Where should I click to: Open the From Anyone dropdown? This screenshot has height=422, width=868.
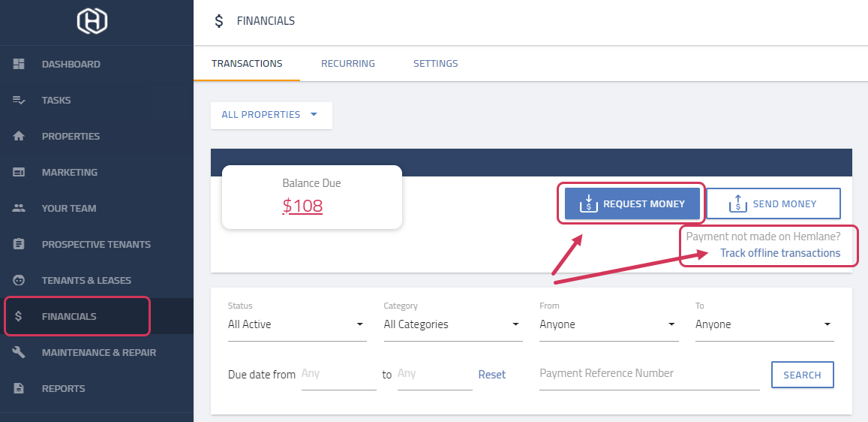[x=609, y=324]
